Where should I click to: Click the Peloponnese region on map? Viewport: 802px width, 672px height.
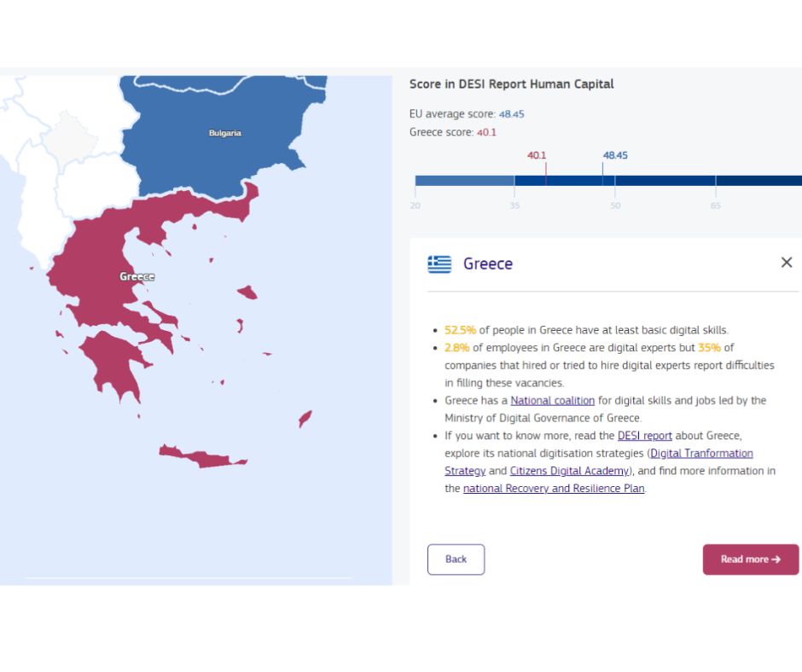coord(111,358)
